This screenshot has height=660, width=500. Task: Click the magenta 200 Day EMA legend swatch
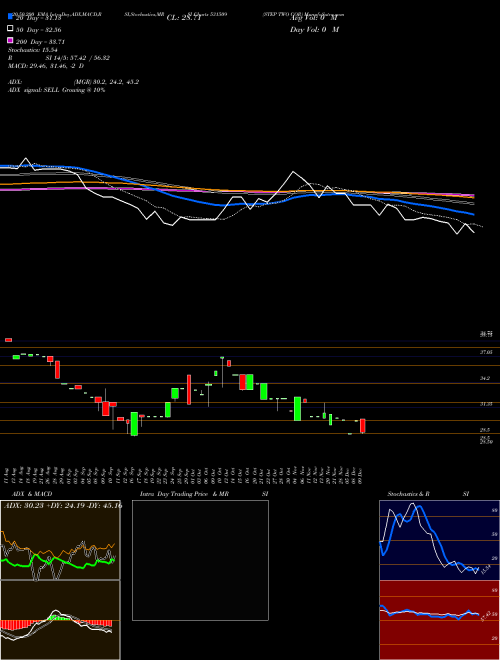coord(11,40)
